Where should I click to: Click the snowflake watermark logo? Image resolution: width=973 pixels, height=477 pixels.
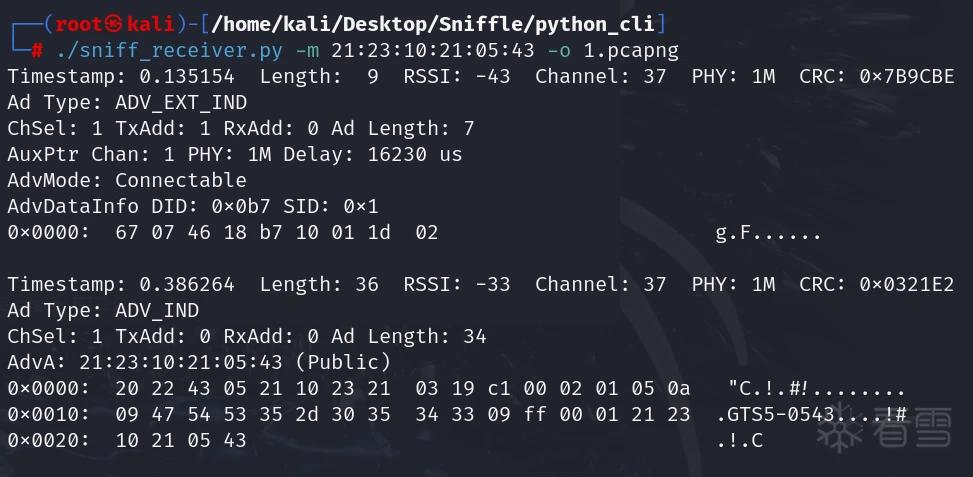click(841, 427)
